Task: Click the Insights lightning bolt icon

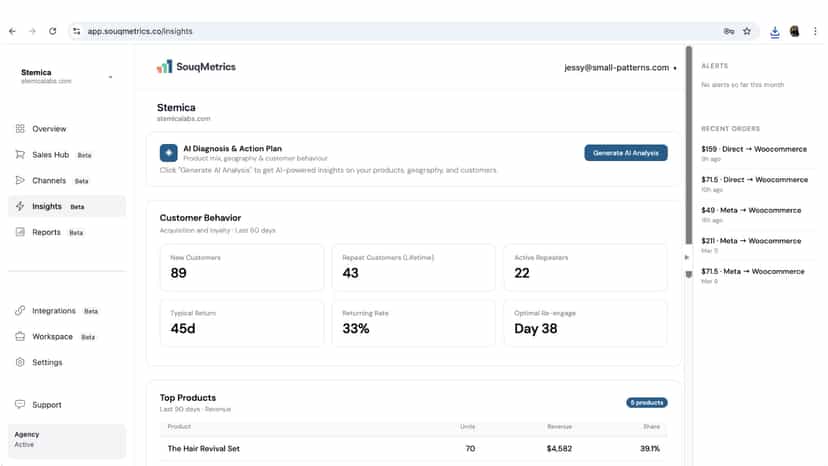Action: (x=20, y=206)
